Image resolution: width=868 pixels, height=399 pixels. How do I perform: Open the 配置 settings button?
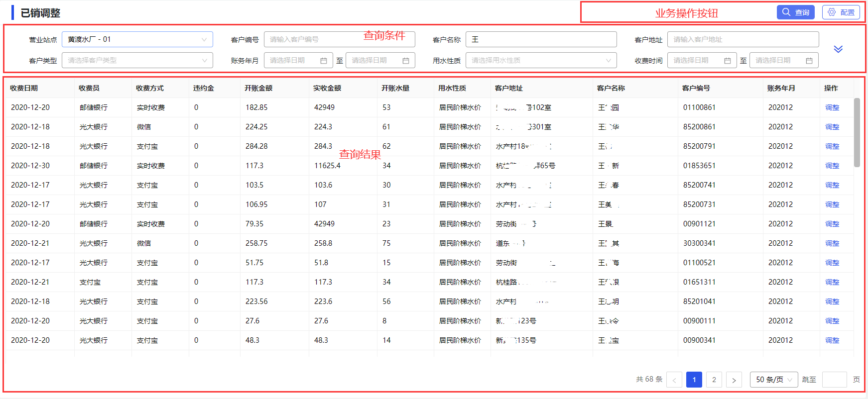click(x=841, y=12)
